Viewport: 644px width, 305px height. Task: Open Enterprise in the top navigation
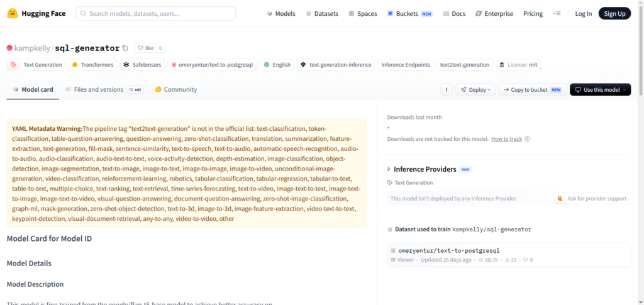pos(494,14)
